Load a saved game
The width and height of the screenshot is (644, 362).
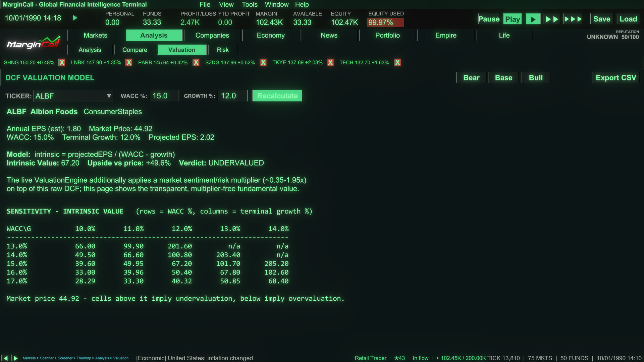click(628, 19)
